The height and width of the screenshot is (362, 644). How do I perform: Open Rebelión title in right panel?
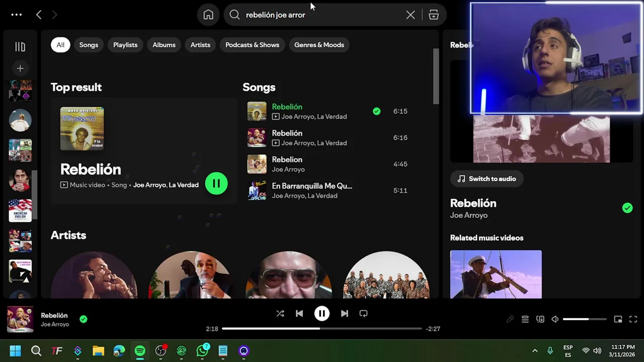click(x=473, y=203)
